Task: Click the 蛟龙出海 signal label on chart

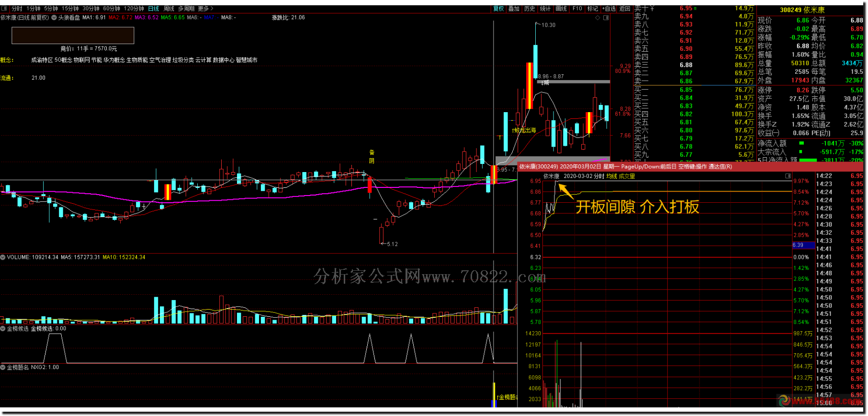Action: point(524,130)
